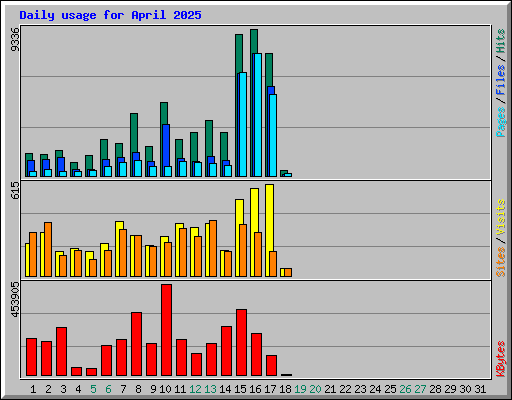The image size is (512, 400).
Task: Click the orange Sites bar for day 15
Action: 243,250
